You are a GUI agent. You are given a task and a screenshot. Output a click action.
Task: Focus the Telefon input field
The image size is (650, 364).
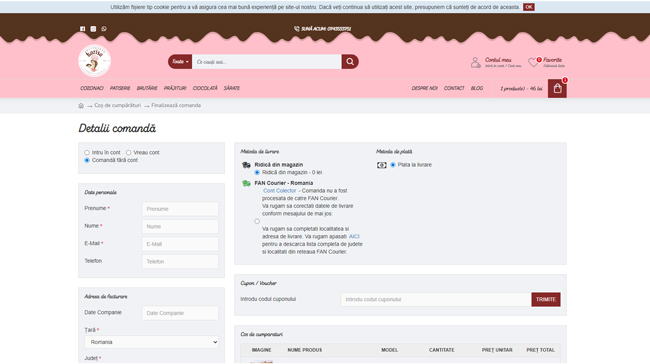point(180,262)
